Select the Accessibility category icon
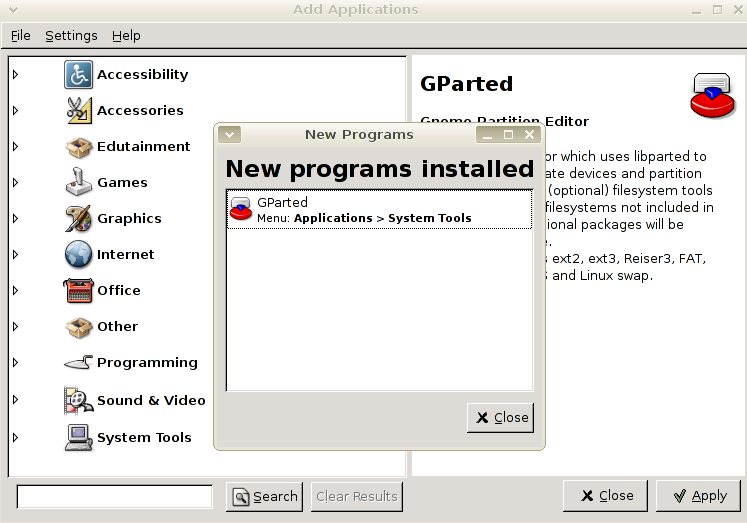 tap(78, 74)
